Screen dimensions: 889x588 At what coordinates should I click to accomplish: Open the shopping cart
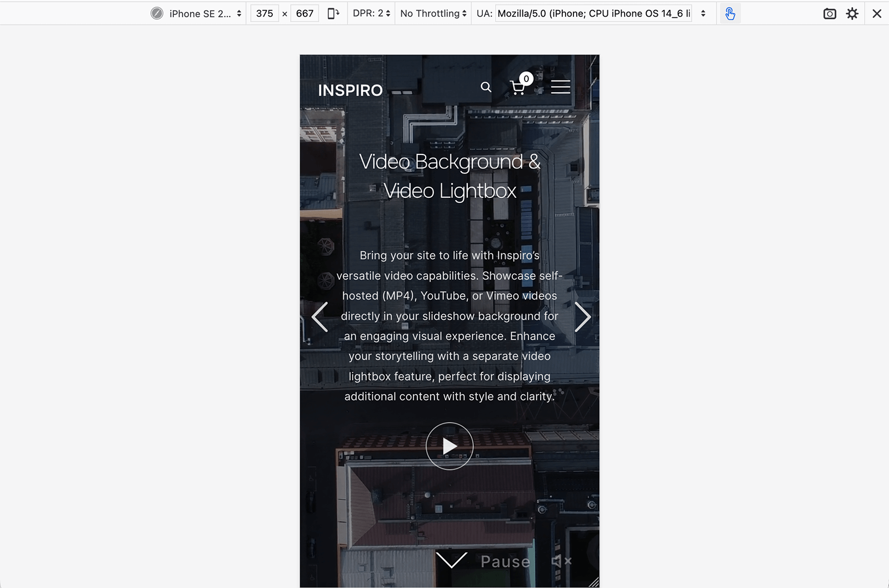(518, 86)
